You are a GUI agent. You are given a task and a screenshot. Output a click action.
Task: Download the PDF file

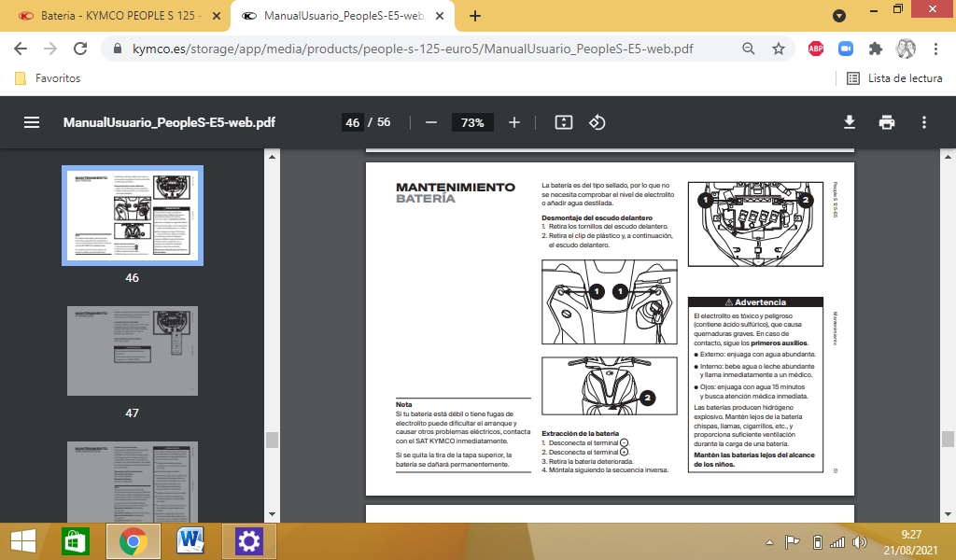click(x=850, y=122)
